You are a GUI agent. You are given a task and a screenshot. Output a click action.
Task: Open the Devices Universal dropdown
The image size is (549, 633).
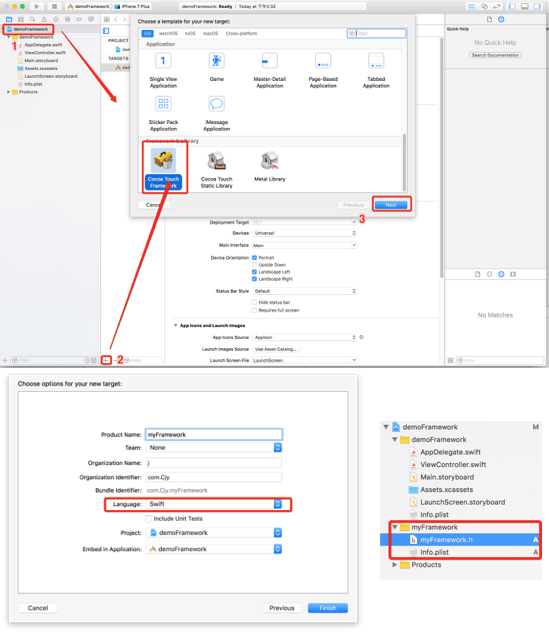tap(304, 233)
